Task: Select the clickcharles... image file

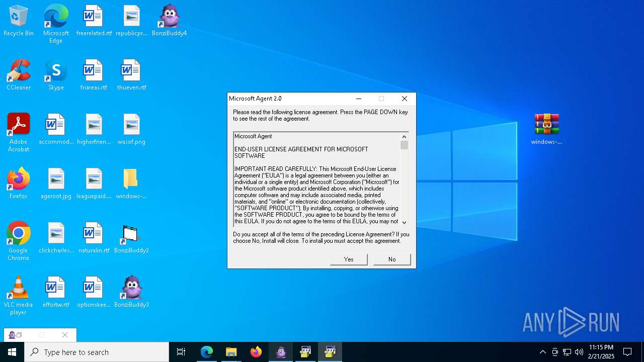Action: coord(56,238)
